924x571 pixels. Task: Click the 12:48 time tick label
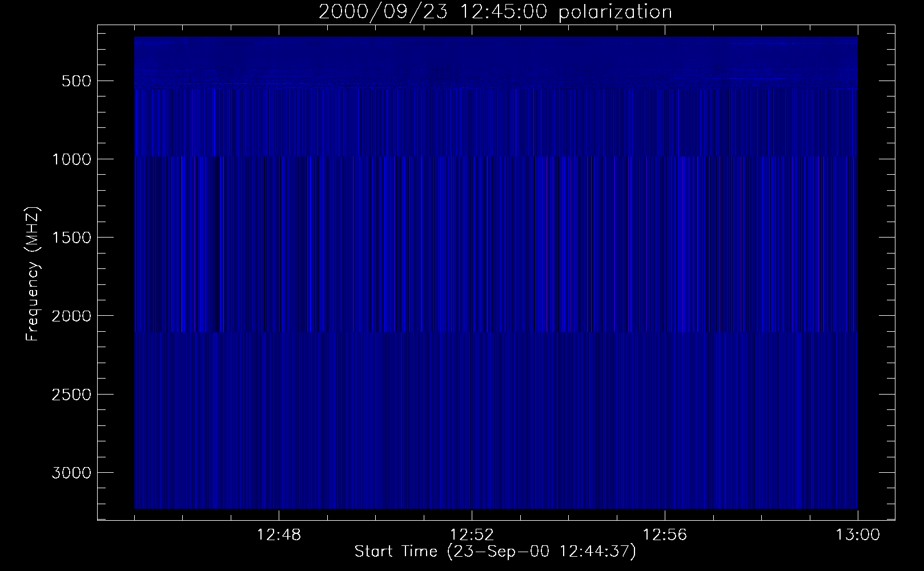(279, 536)
